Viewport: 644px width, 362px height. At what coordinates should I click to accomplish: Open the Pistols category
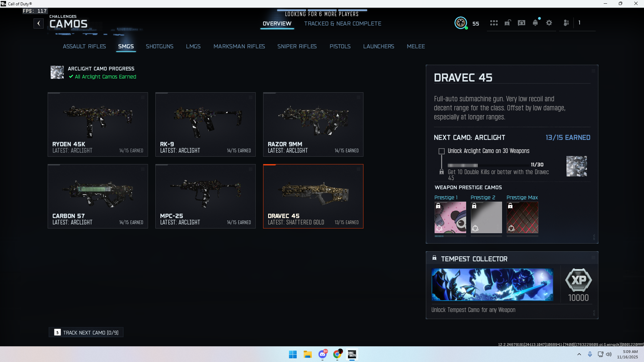[340, 46]
